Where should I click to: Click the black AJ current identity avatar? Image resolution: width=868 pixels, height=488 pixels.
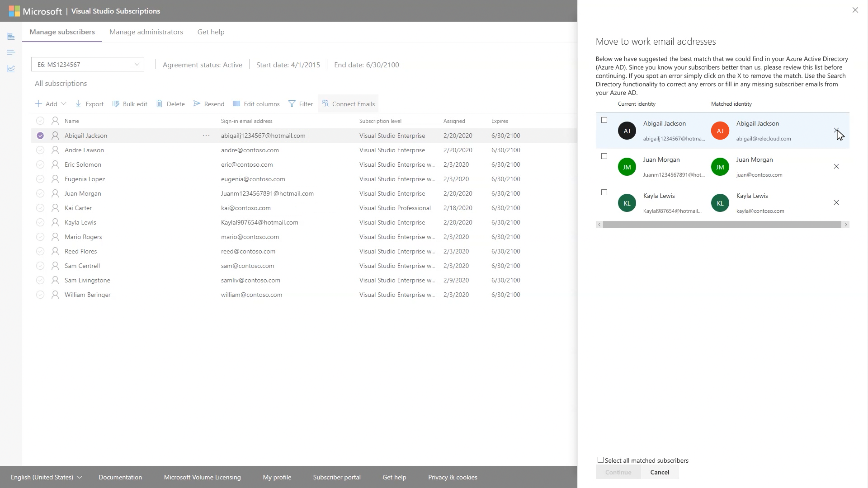[627, 131]
